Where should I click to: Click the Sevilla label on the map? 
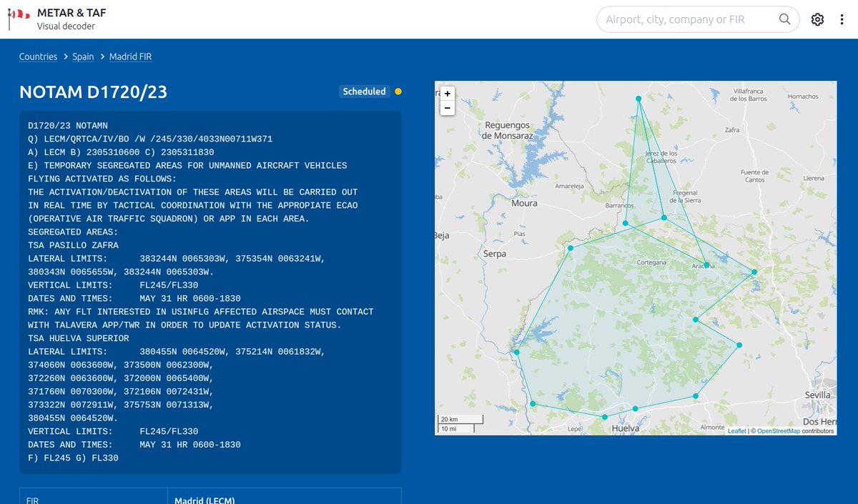click(818, 395)
